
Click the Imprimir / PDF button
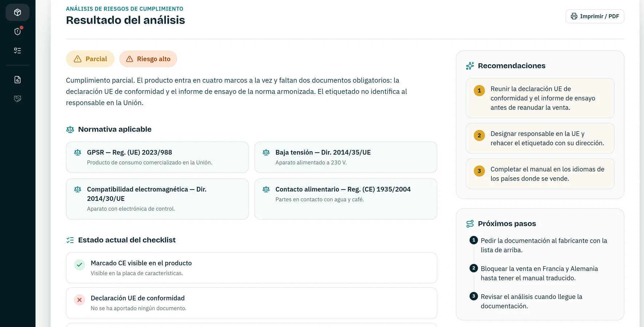(595, 16)
